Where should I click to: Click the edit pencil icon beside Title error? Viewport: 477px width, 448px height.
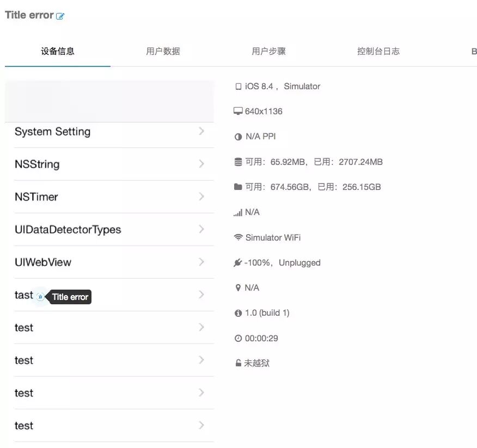coord(60,16)
